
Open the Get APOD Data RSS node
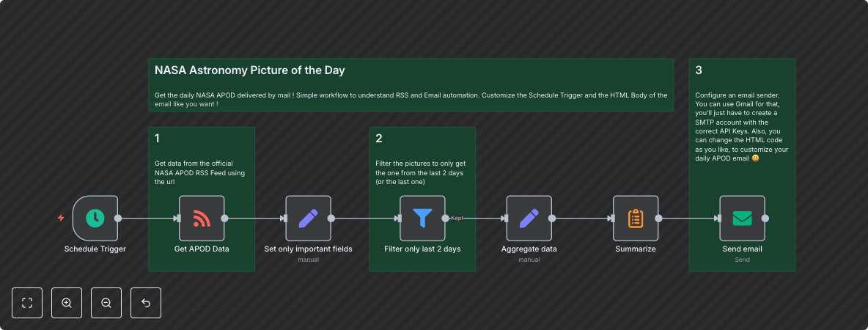tap(202, 218)
